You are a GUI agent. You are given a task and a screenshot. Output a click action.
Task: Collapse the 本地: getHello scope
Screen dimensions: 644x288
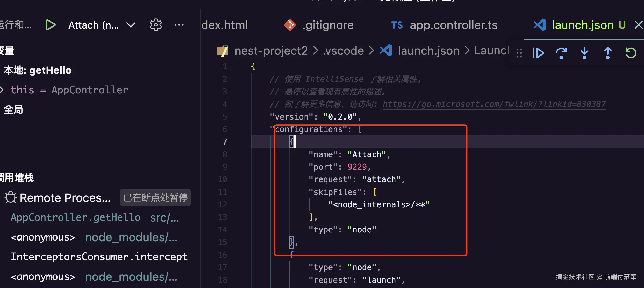click(38, 70)
